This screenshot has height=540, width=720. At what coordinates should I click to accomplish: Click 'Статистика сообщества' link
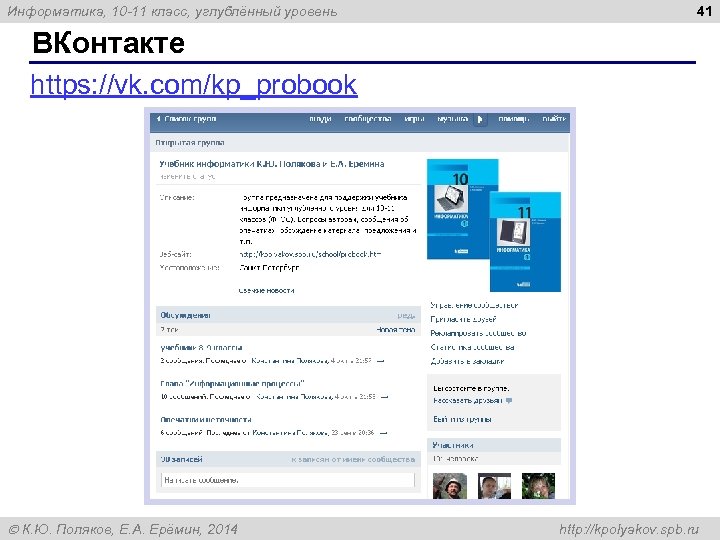pos(472,347)
